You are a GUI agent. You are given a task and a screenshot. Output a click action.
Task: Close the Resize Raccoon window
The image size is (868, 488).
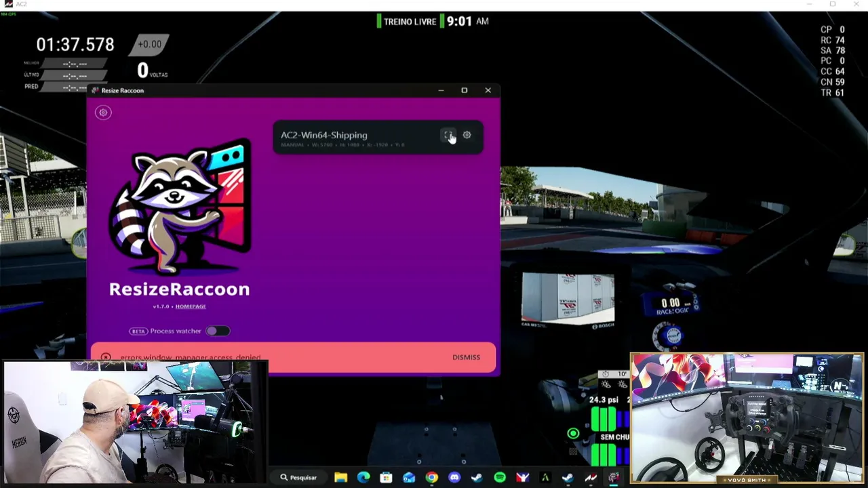[x=488, y=90]
